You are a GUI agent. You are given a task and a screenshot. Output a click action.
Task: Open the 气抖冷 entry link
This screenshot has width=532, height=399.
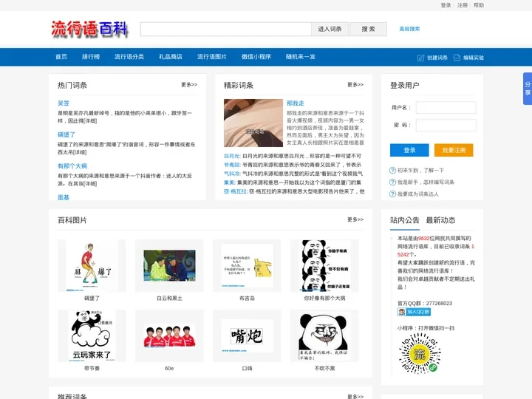(232, 174)
